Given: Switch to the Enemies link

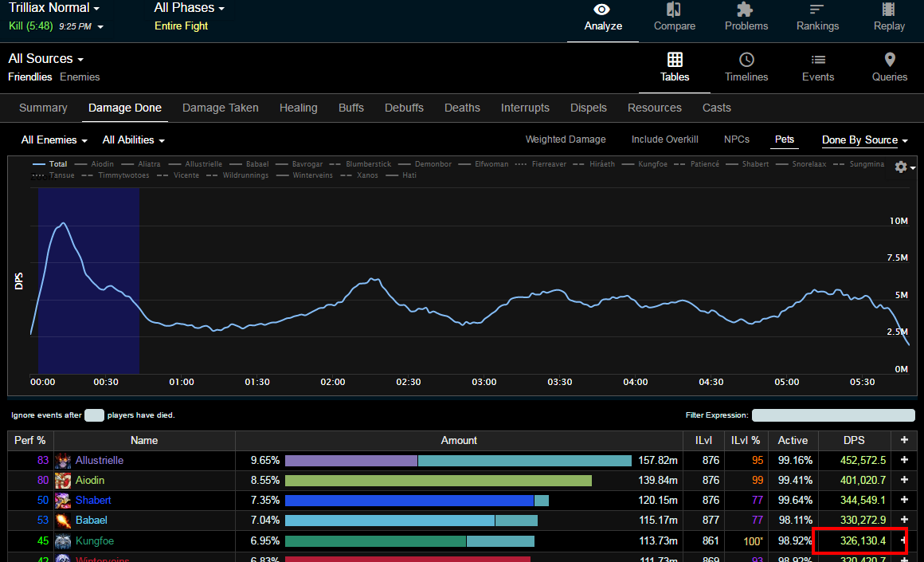Looking at the screenshot, I should pos(80,77).
